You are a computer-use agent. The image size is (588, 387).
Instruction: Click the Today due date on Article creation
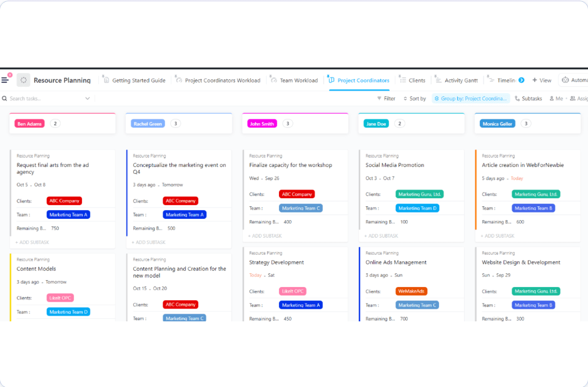coord(517,178)
